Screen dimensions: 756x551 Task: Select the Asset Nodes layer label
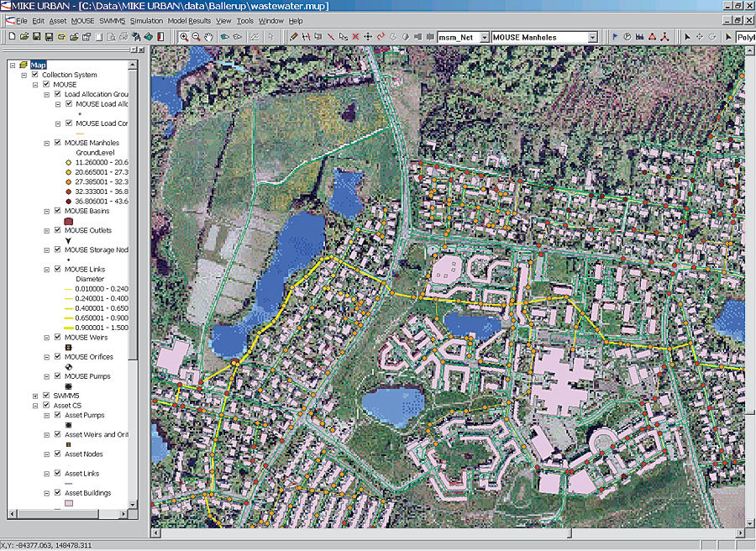point(84,454)
